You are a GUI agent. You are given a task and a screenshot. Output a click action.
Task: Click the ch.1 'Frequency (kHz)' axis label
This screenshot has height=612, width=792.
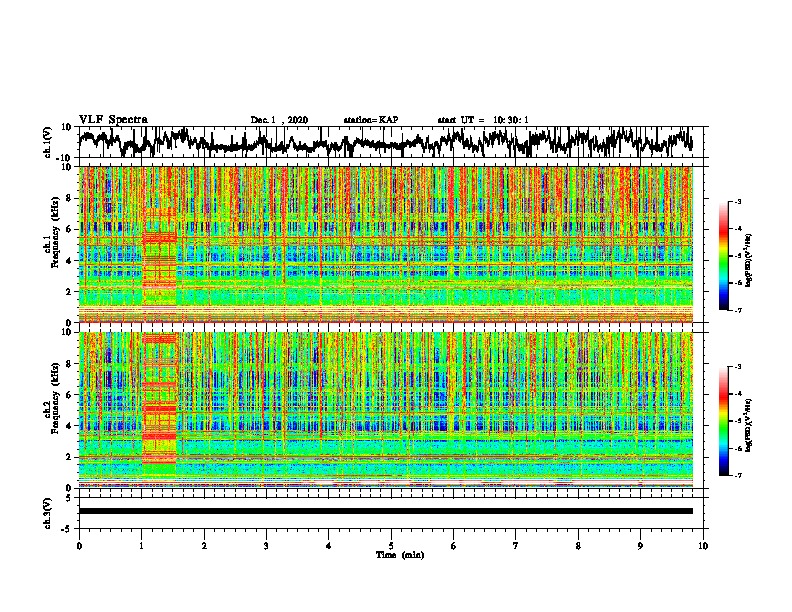coord(55,232)
